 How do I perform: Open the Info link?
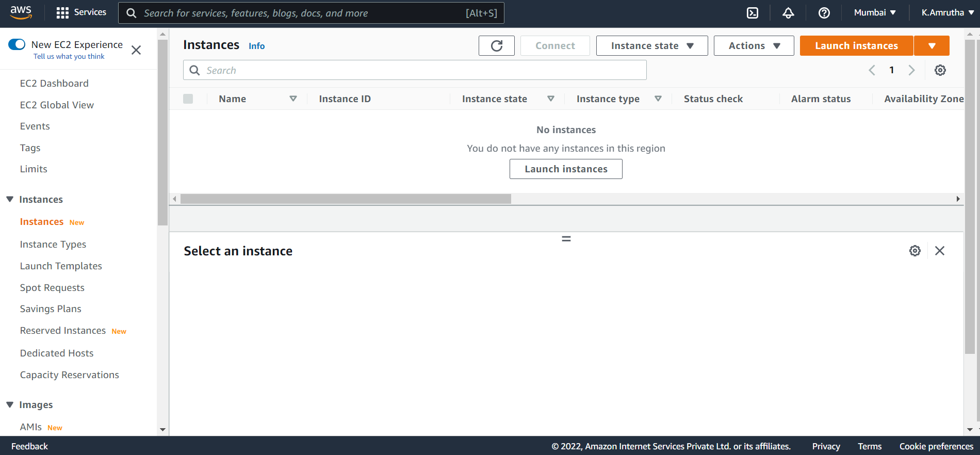[x=256, y=46]
